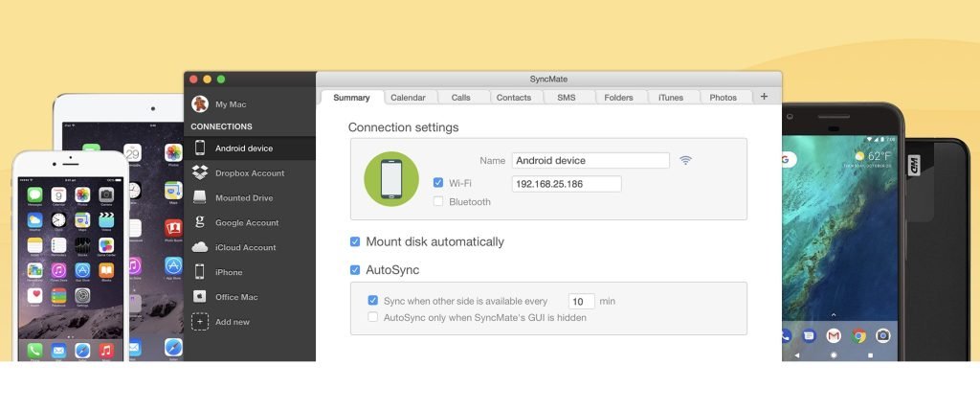Select the iCloud Account connection
This screenshot has height=411, width=980.
point(250,247)
